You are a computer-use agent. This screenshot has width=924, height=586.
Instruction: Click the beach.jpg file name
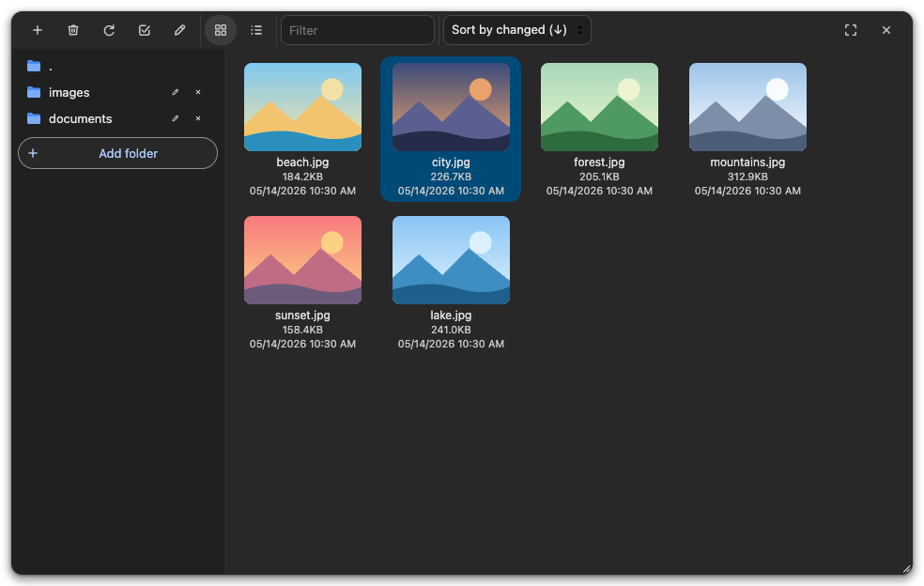point(303,162)
